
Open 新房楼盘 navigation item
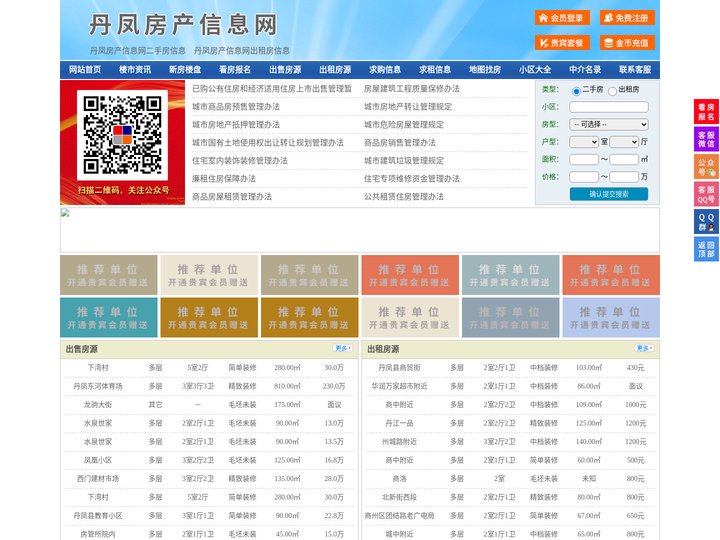click(x=185, y=70)
